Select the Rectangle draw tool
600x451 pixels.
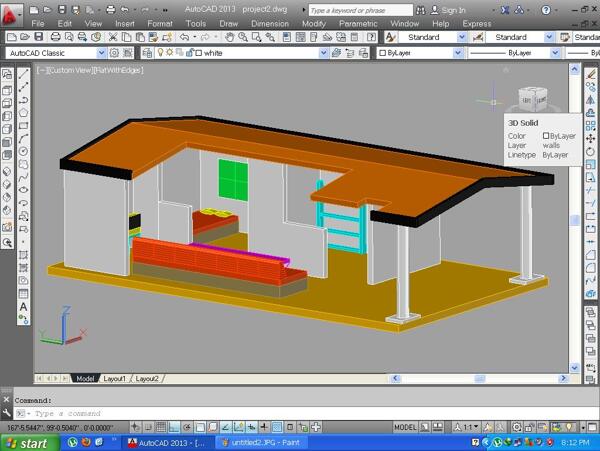pos(23,125)
